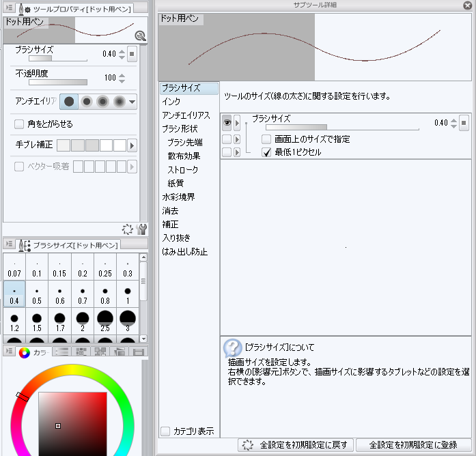Click 全設定を初期設定に戻す button

[296, 445]
